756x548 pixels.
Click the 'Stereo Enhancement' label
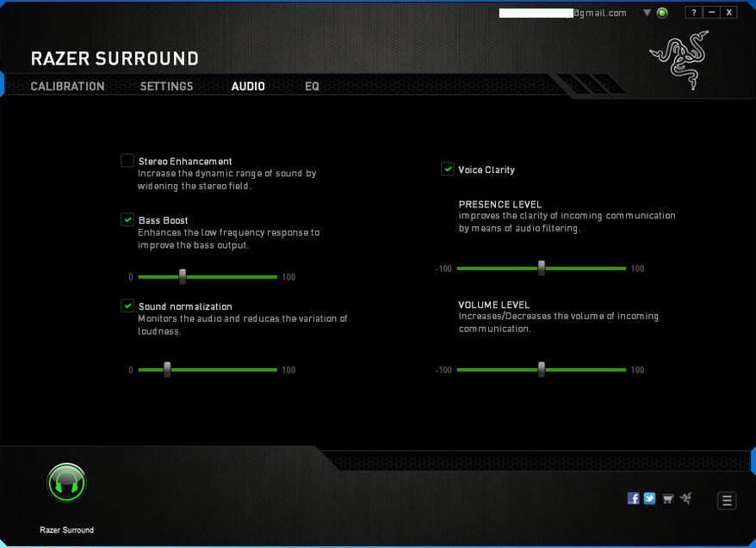(185, 162)
